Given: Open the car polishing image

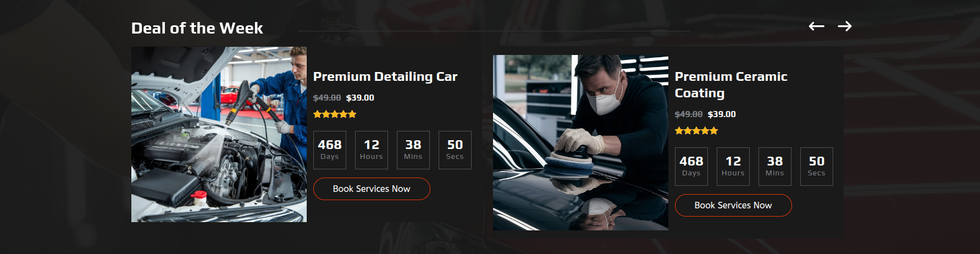Looking at the screenshot, I should click(x=580, y=142).
